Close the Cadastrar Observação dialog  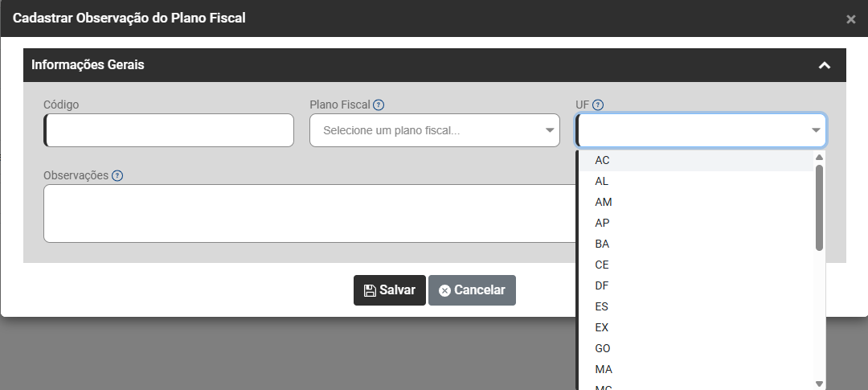(851, 19)
